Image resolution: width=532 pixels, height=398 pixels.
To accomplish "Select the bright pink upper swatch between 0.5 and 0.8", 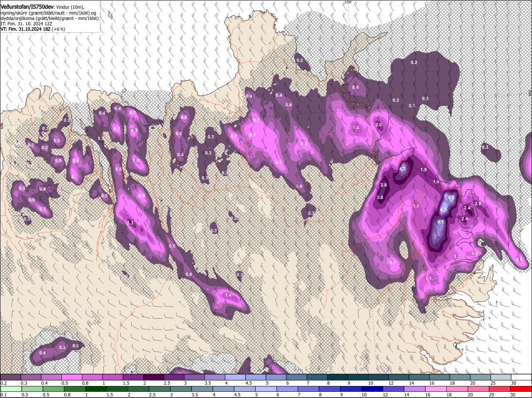I will point(71,377).
